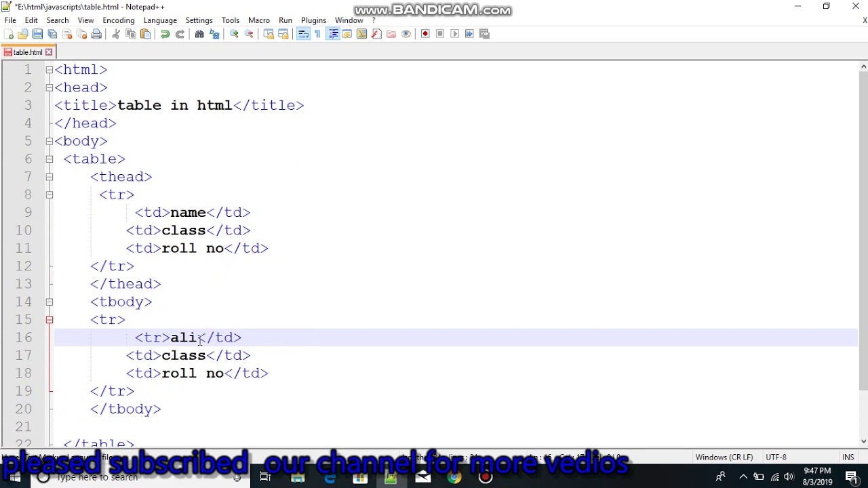Viewport: 868px width, 488px height.
Task: Click the vertical scrollbar down arrow
Action: [x=863, y=441]
